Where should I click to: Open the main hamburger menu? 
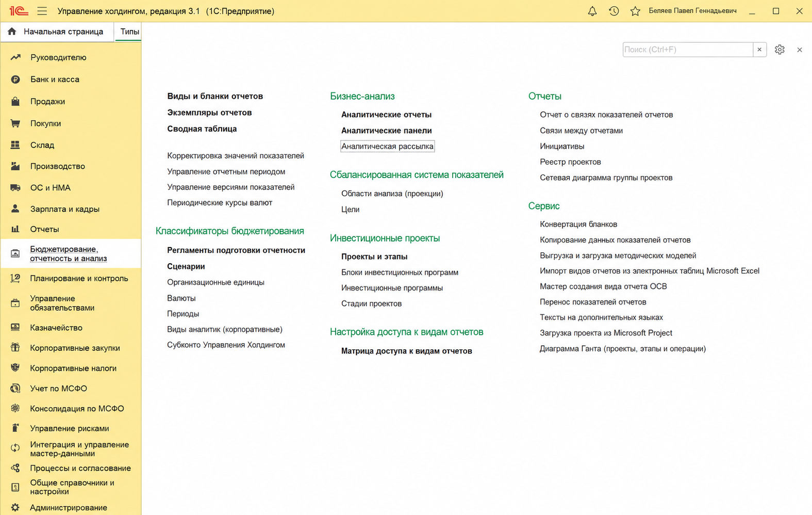click(42, 11)
